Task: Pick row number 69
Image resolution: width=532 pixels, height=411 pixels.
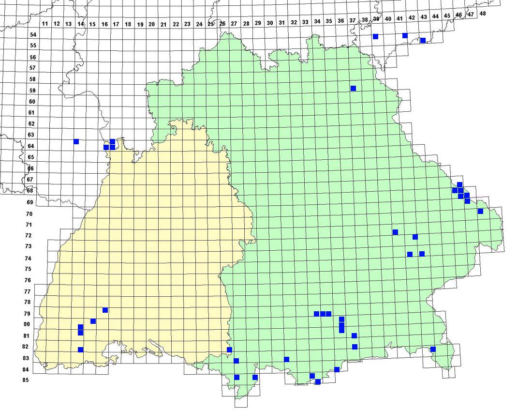Action: (30, 202)
